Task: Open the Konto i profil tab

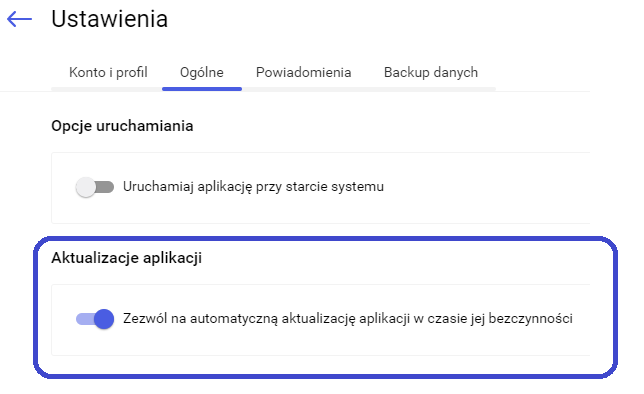Action: click(x=108, y=72)
